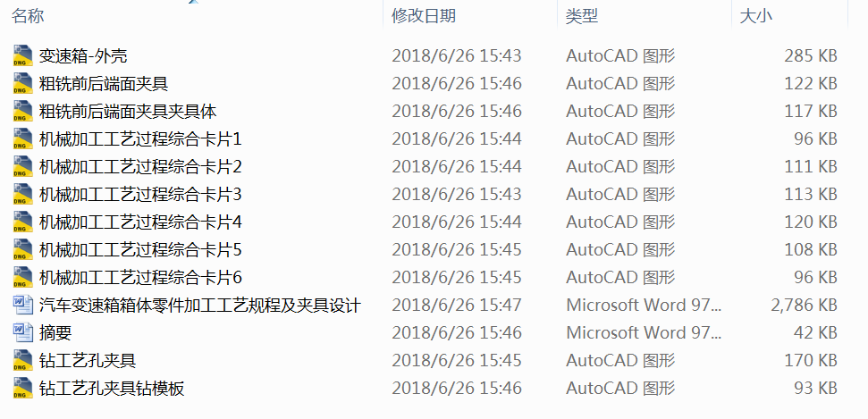Viewport: 868px width, 419px height.
Task: Click the 2,786 KB size cell
Action: coord(804,306)
